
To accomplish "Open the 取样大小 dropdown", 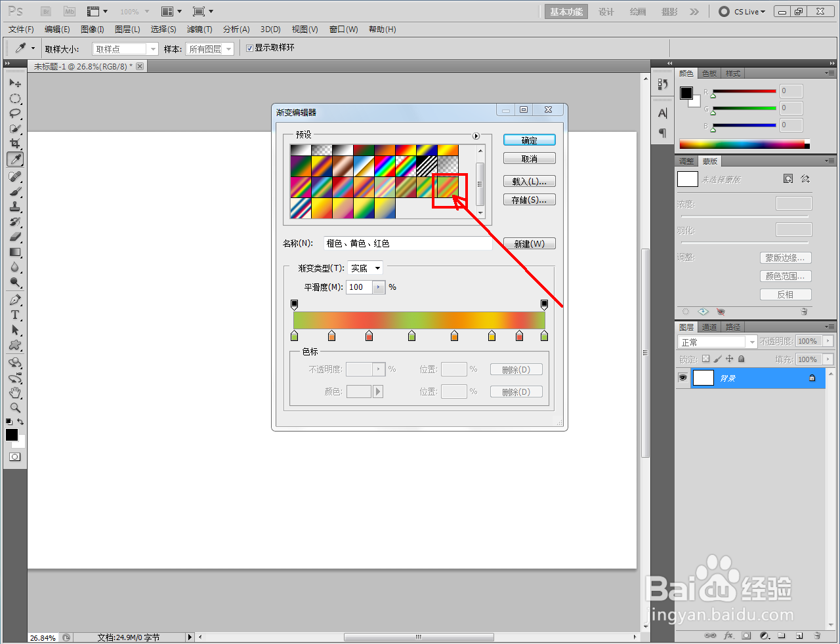I will tap(125, 49).
